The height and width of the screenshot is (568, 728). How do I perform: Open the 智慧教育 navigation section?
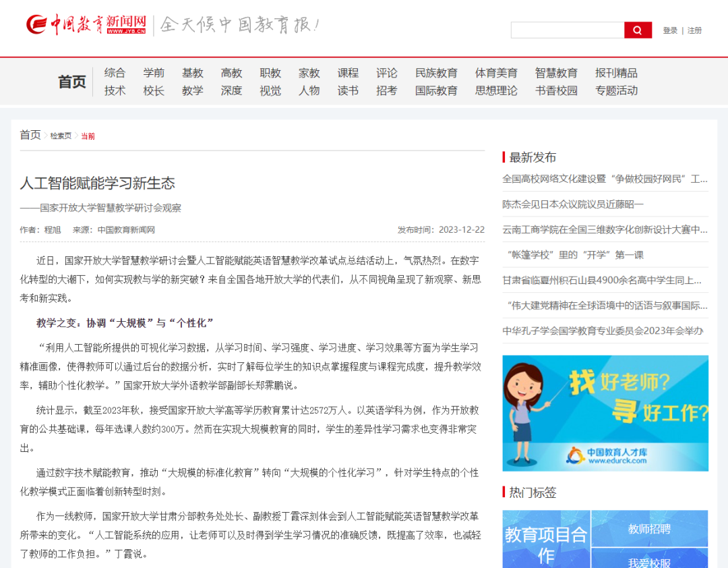pos(556,73)
